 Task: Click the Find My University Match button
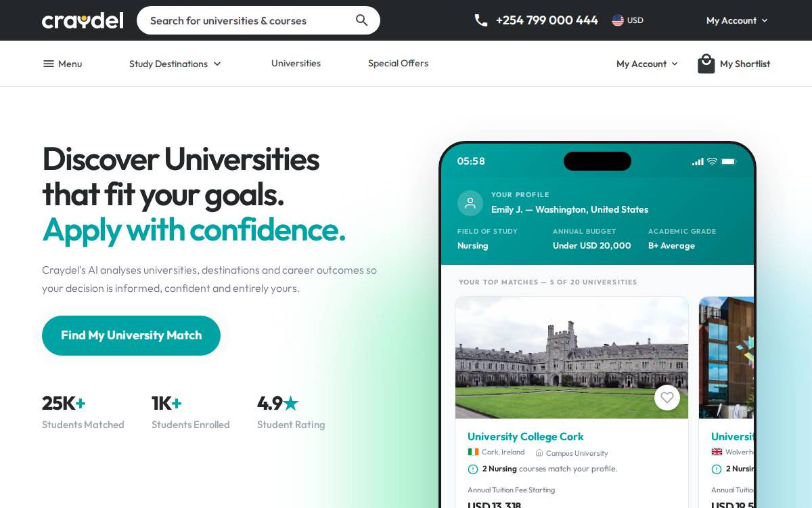131,335
